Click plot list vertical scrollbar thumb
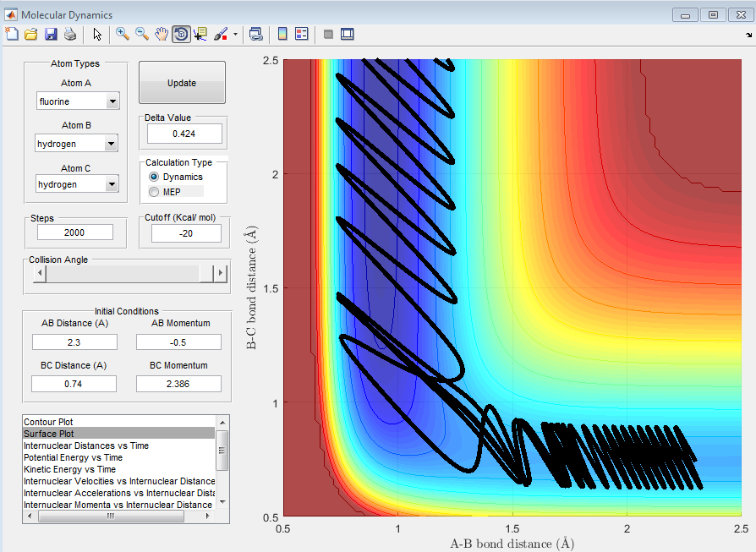The height and width of the screenshot is (552, 756). pyautogui.click(x=222, y=451)
